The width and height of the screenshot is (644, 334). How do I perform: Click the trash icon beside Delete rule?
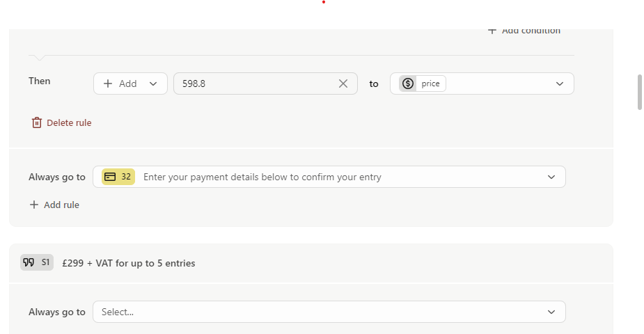pyautogui.click(x=37, y=122)
